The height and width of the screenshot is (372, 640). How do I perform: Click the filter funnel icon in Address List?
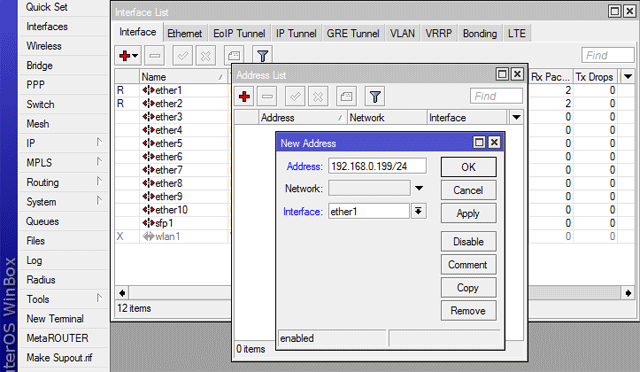click(x=375, y=96)
